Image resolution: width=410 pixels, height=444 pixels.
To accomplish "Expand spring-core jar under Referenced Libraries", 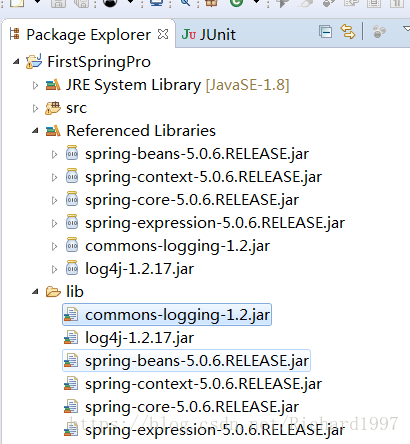I will pos(54,200).
